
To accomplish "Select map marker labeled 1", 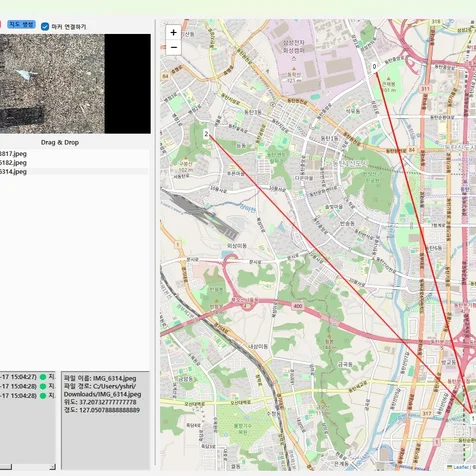I will coord(473,418).
